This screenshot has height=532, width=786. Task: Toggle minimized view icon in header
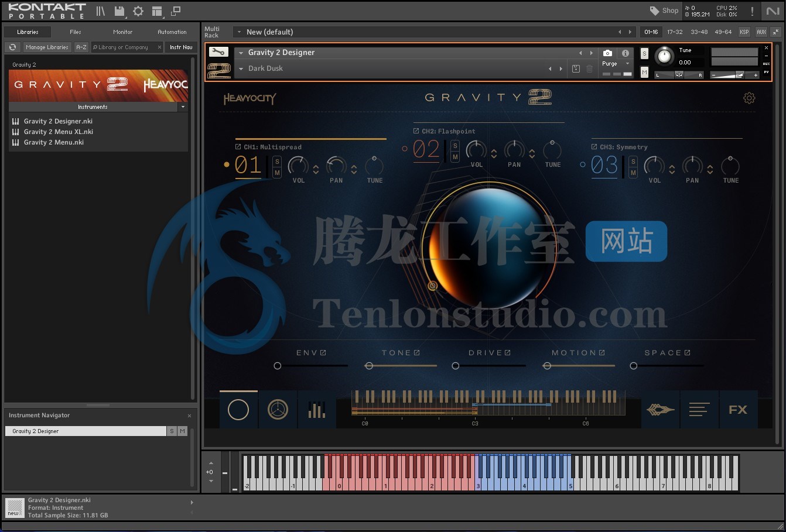[176, 11]
